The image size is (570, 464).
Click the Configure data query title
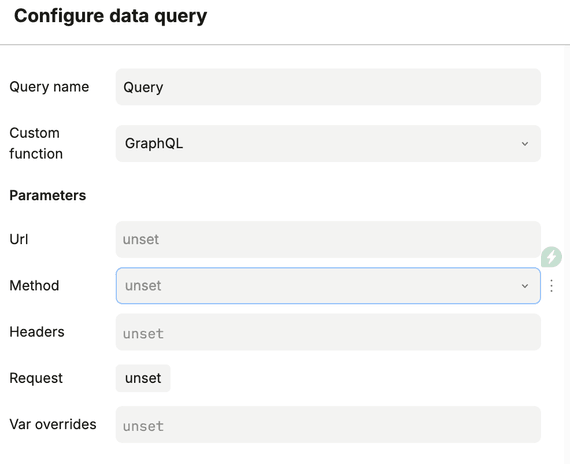click(x=111, y=16)
